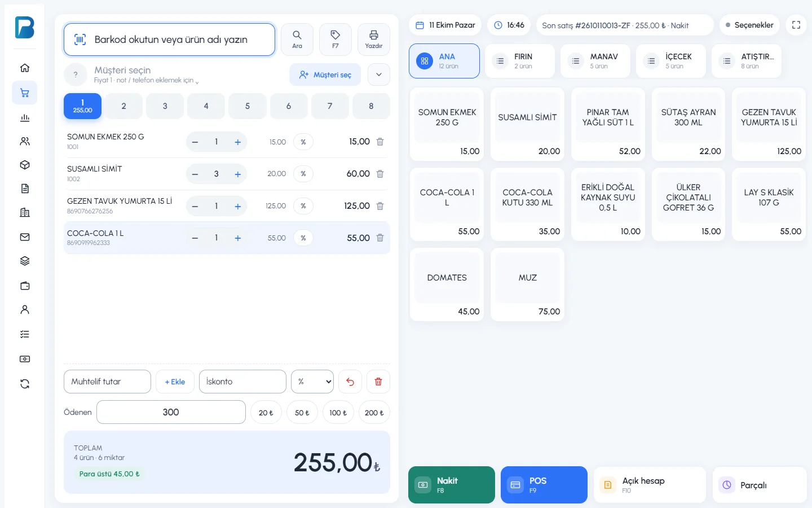The width and height of the screenshot is (812, 508).
Task: Open the bar chart reports icon
Action: (x=25, y=117)
